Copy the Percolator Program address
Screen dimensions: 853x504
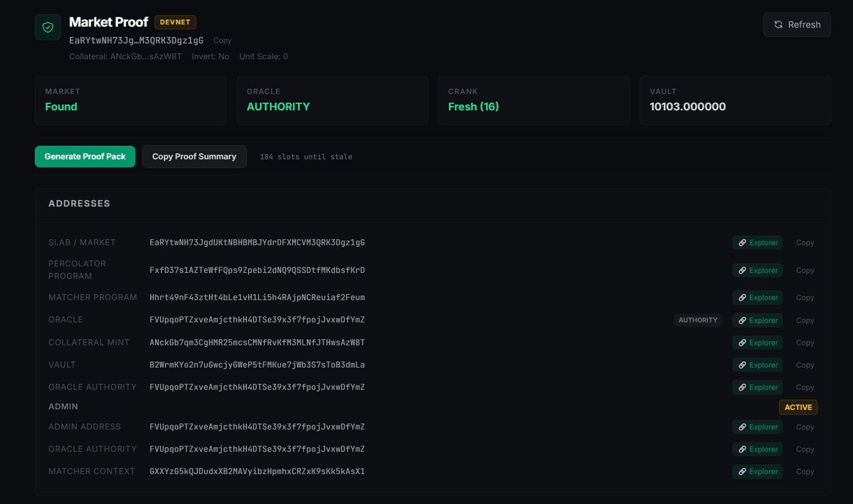pos(805,270)
